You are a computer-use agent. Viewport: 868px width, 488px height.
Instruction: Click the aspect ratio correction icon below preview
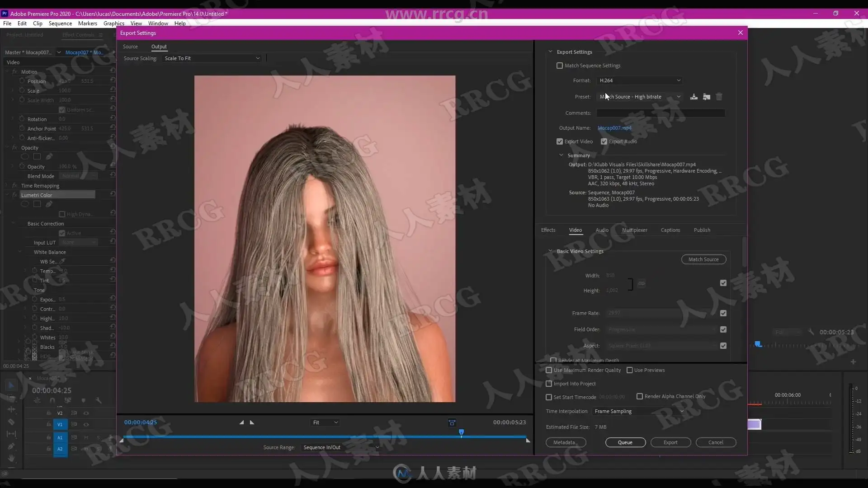(452, 422)
